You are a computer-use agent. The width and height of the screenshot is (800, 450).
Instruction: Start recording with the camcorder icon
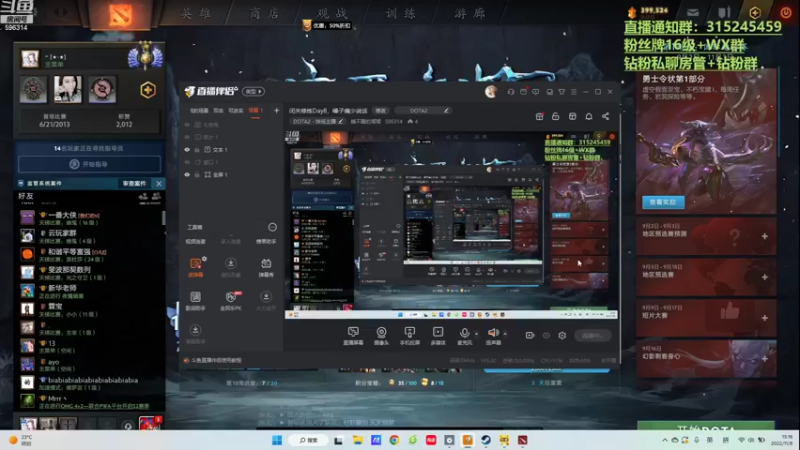(x=530, y=335)
